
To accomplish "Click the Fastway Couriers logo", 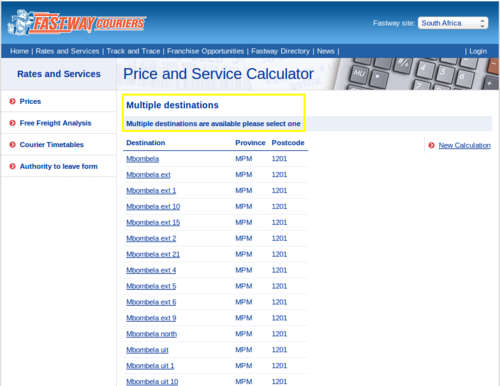I will (x=77, y=23).
